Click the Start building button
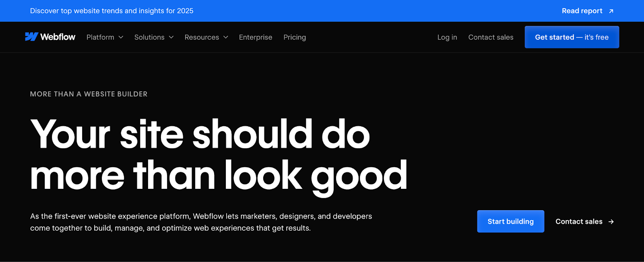 510,221
